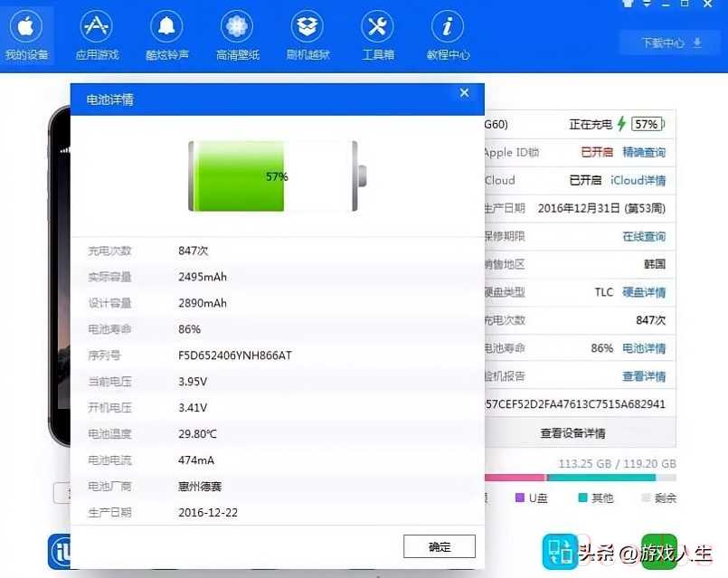Open the 我的设备 (My Device) section
728x578 pixels.
coord(26,36)
